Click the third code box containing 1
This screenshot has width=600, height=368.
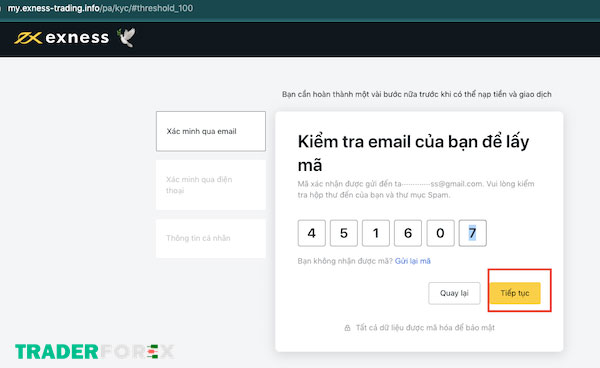pyautogui.click(x=376, y=233)
